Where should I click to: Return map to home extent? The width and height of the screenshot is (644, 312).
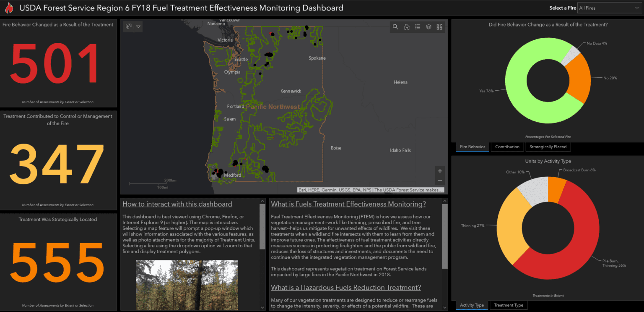click(x=407, y=27)
